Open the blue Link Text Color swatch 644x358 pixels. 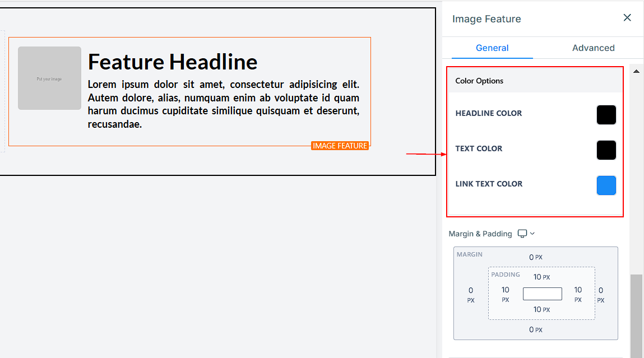pos(606,185)
